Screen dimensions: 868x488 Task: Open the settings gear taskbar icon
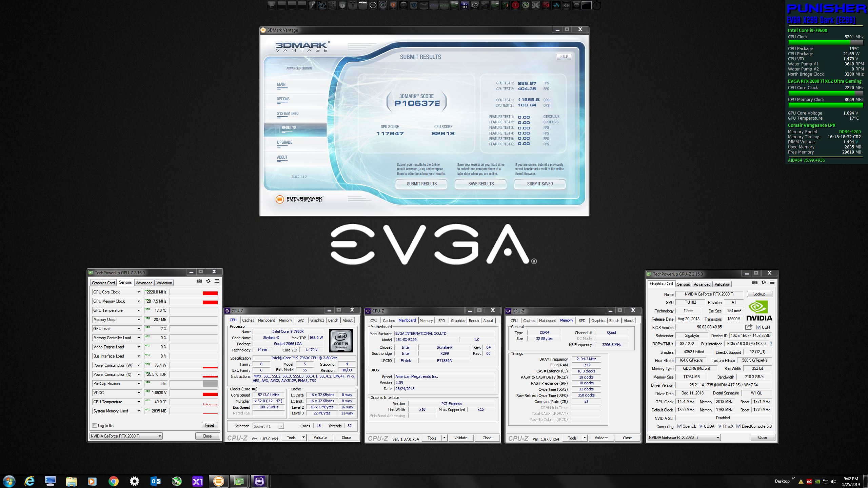coord(135,481)
